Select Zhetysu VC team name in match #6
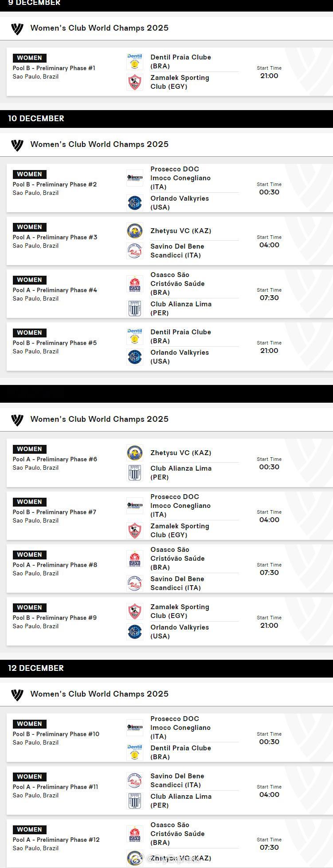The image size is (333, 868). [x=180, y=453]
